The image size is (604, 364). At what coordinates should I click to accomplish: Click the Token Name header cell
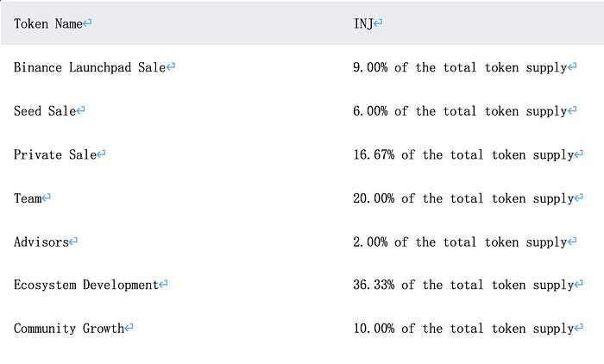(x=47, y=24)
